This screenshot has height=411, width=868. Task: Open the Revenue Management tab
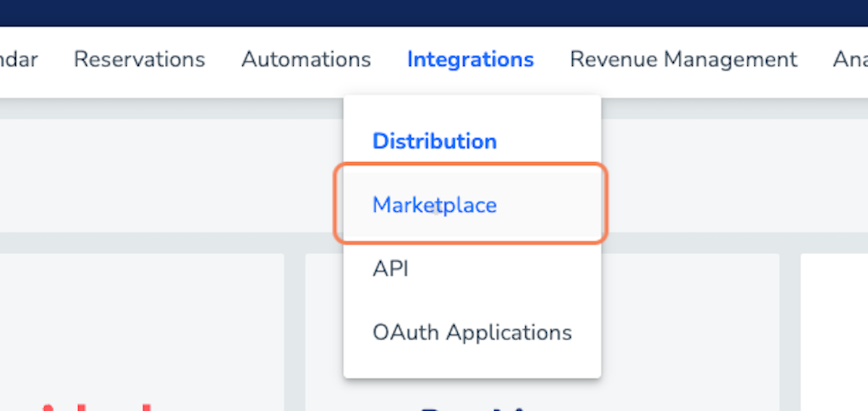[684, 59]
